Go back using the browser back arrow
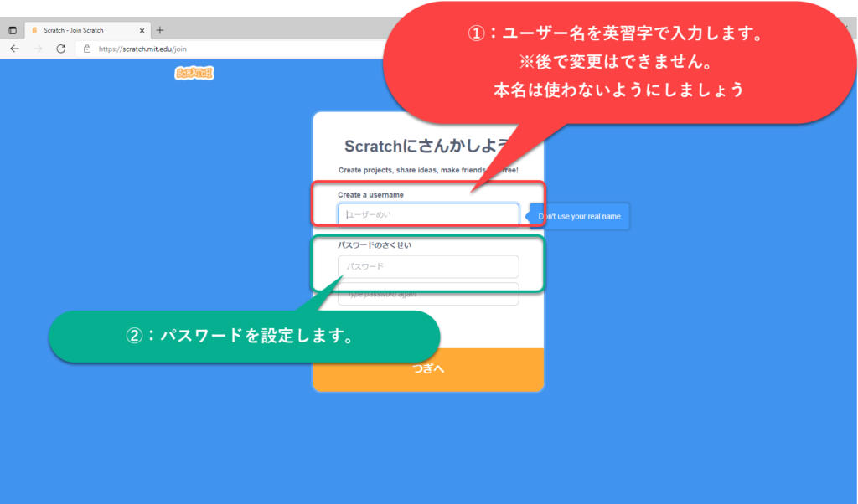858x504 pixels. (x=14, y=49)
